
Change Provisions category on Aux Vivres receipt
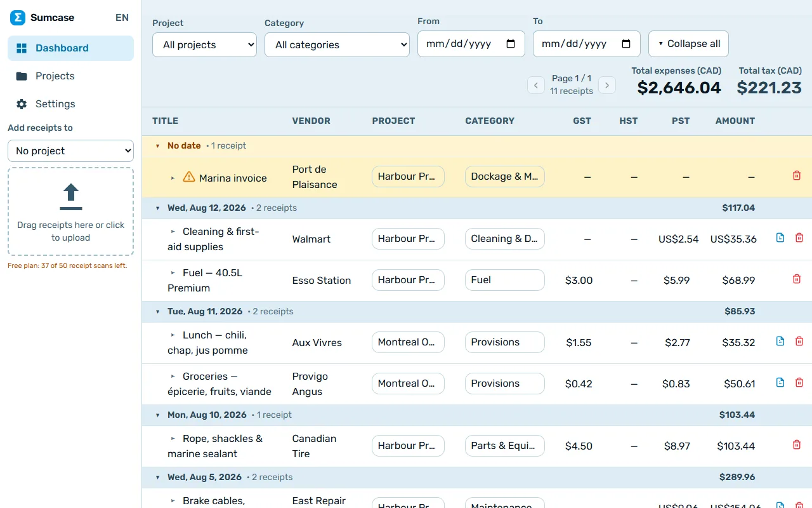[x=505, y=342]
